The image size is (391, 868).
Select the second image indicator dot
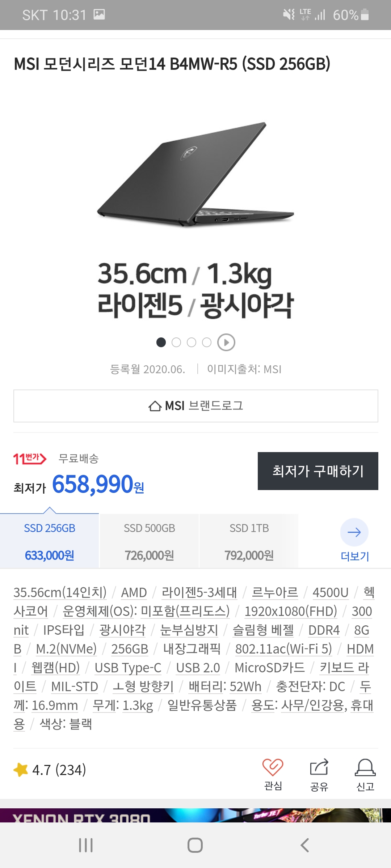pyautogui.click(x=176, y=342)
